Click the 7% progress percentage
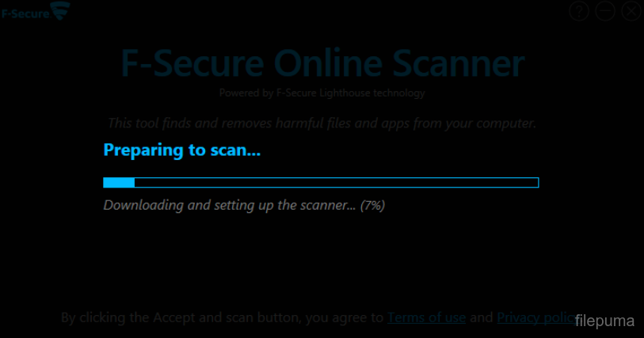This screenshot has width=644, height=338. pos(372,205)
